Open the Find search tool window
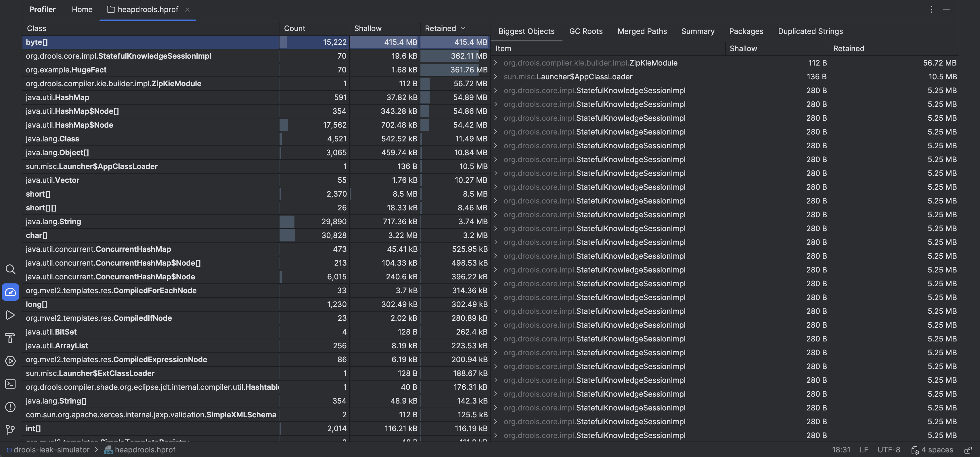 point(10,270)
